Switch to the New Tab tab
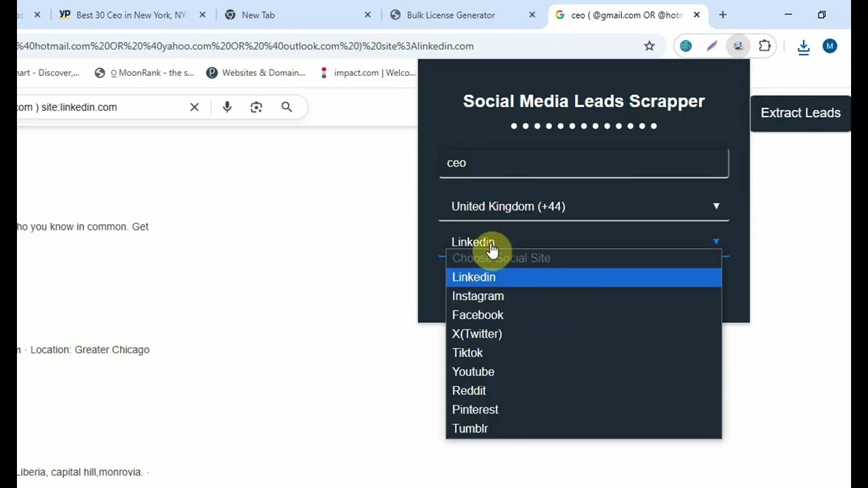The width and height of the screenshot is (868, 488). click(x=298, y=15)
